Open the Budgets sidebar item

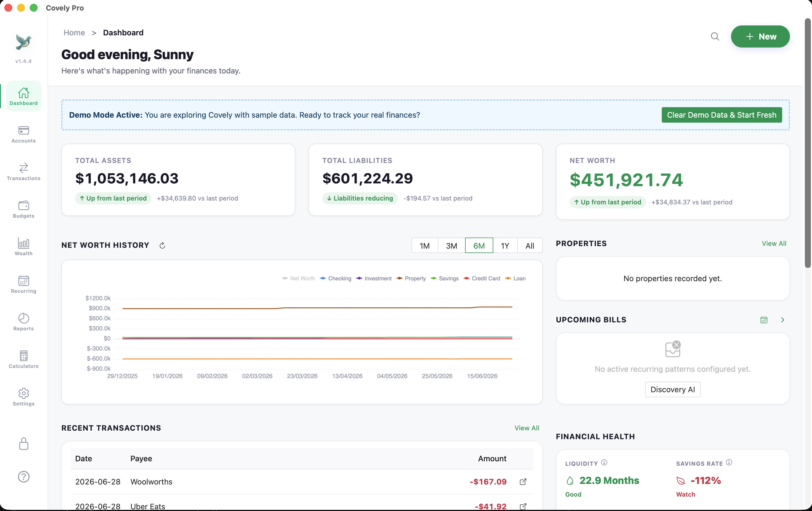tap(23, 209)
